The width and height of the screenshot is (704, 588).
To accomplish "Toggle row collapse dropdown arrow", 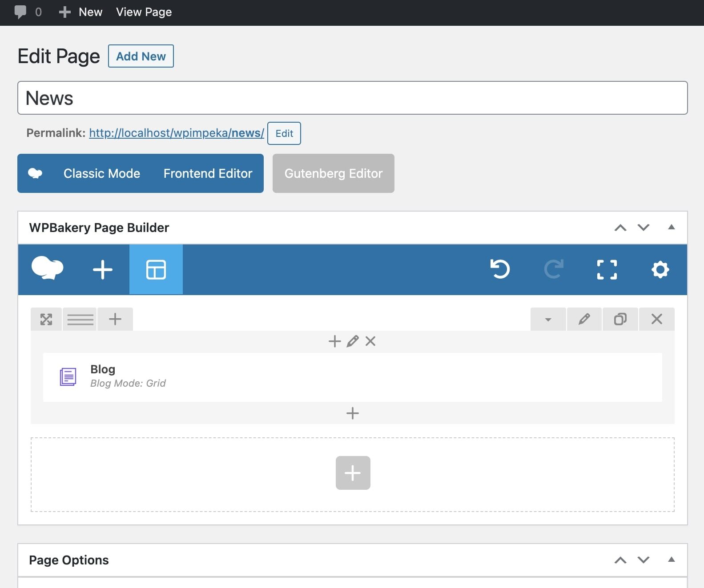I will 548,319.
